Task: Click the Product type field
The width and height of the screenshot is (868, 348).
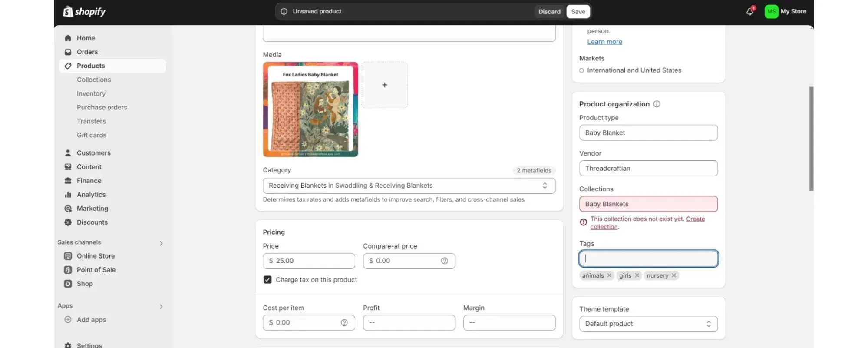Action: tap(648, 133)
